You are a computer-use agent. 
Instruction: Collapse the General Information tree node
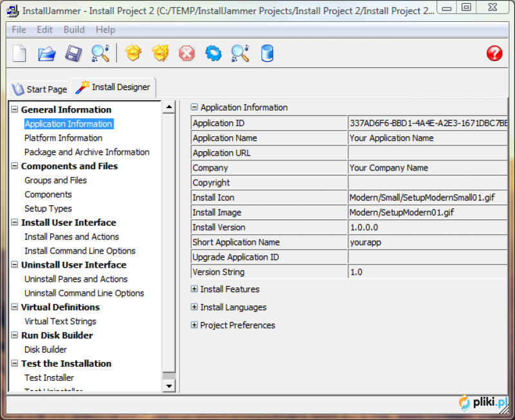(14, 109)
